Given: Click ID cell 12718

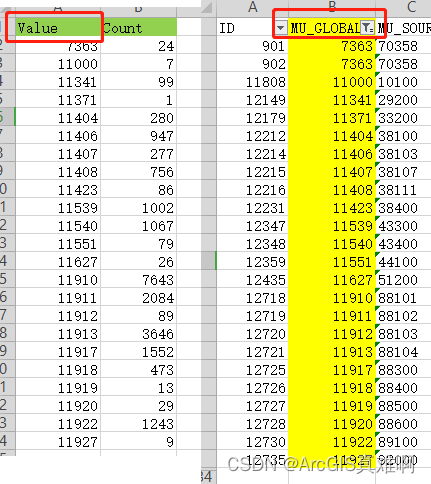Looking at the screenshot, I should [x=252, y=298].
